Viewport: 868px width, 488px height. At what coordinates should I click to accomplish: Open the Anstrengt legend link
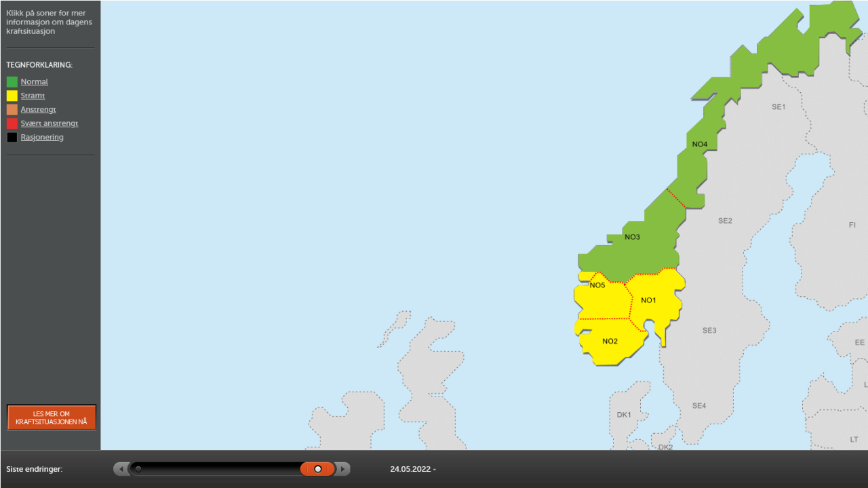click(37, 109)
